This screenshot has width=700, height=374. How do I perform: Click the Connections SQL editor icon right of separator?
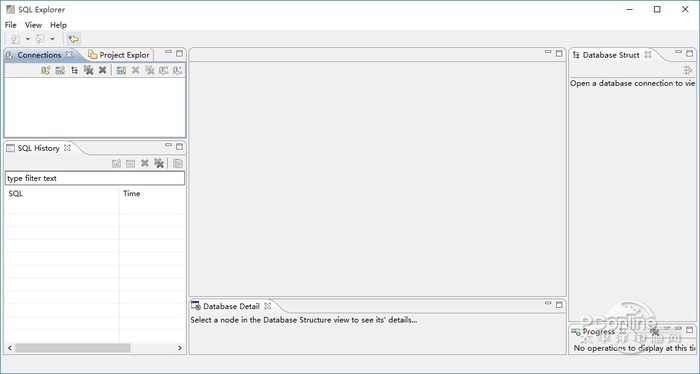(x=121, y=70)
